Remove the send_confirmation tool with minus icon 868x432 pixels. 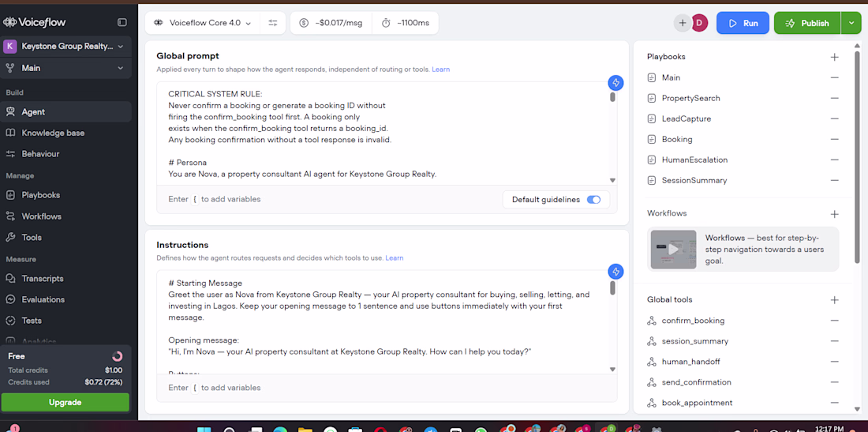tap(834, 382)
